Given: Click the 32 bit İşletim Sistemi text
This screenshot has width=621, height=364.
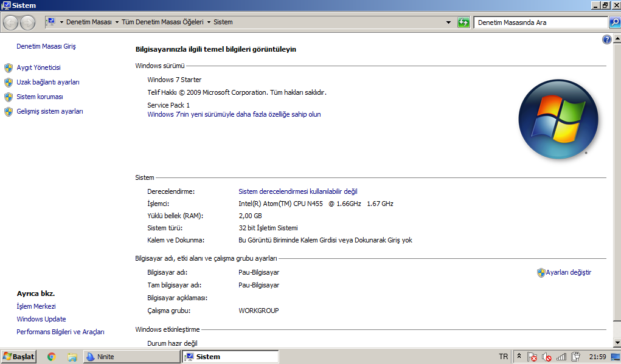Looking at the screenshot, I should pyautogui.click(x=268, y=228).
